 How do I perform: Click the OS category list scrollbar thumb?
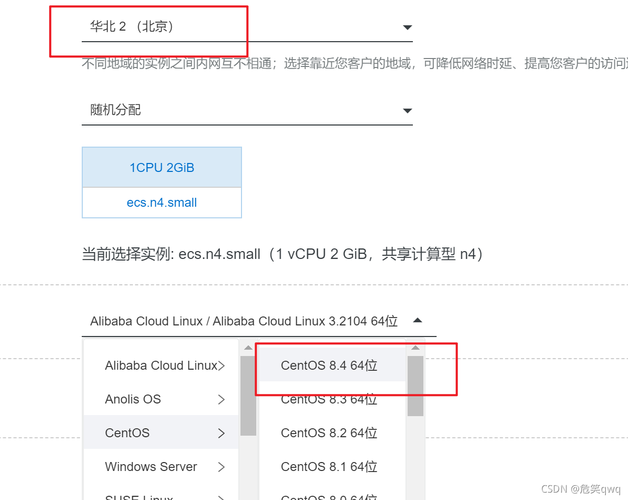coord(248,395)
